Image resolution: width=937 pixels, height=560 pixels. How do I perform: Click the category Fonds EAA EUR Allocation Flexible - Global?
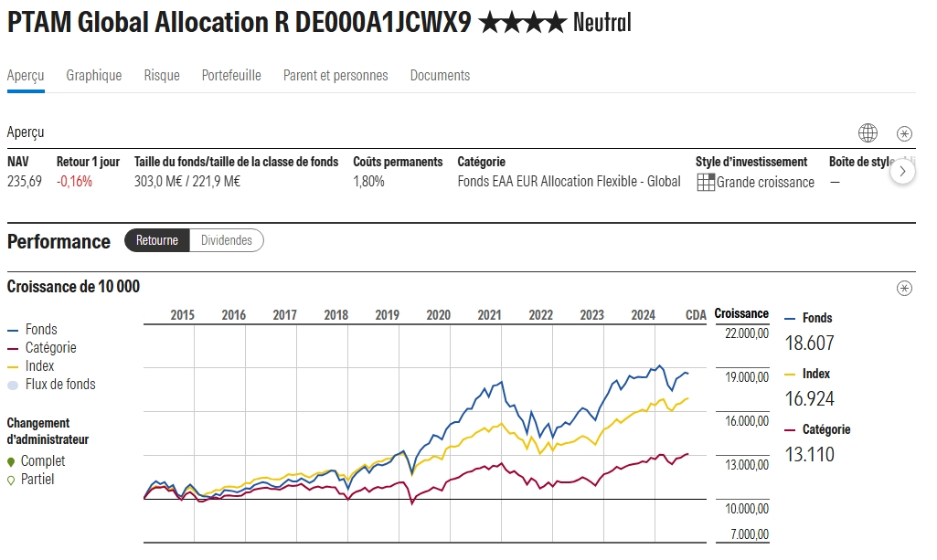[x=569, y=182]
